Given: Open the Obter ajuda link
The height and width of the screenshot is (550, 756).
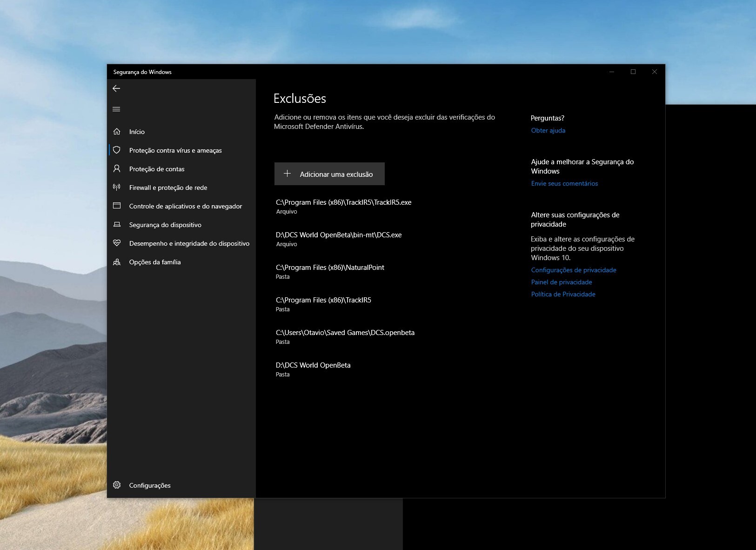Looking at the screenshot, I should point(548,130).
